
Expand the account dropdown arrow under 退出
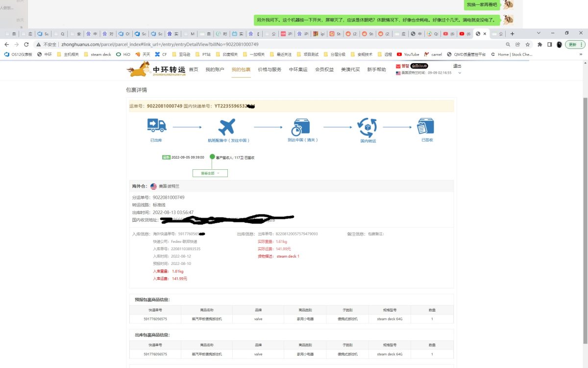pos(460,73)
